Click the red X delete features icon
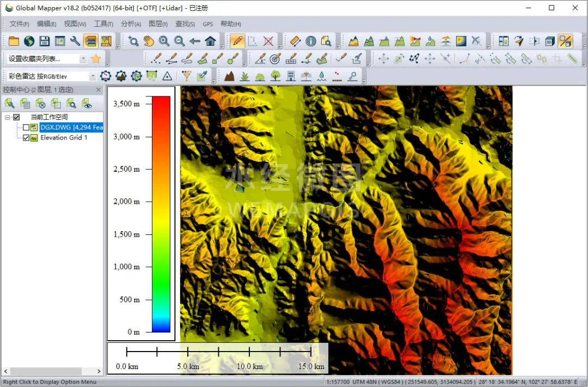Viewport: 588px width, 387px height. coord(268,41)
